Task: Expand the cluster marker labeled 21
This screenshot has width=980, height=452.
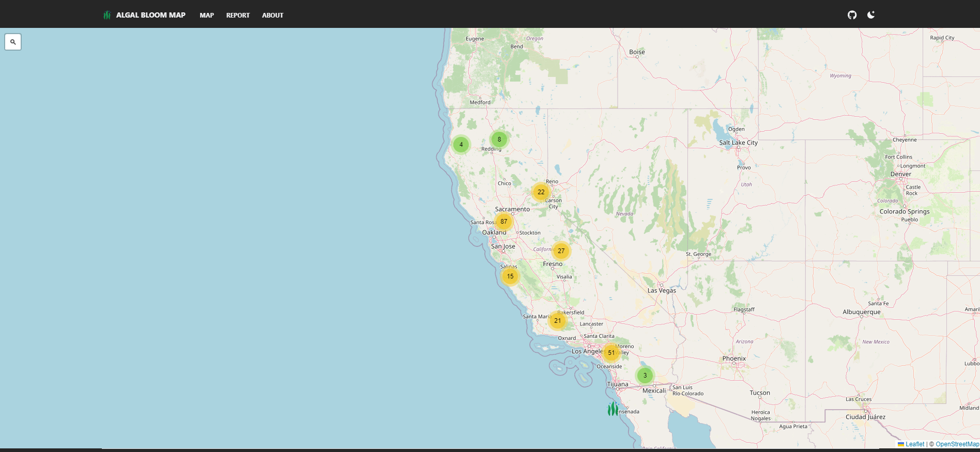Action: tap(557, 321)
